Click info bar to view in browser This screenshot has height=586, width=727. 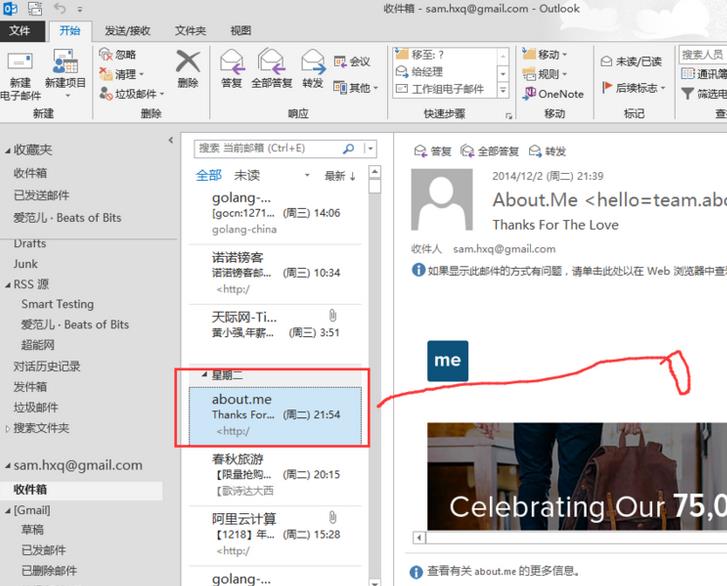(569, 270)
